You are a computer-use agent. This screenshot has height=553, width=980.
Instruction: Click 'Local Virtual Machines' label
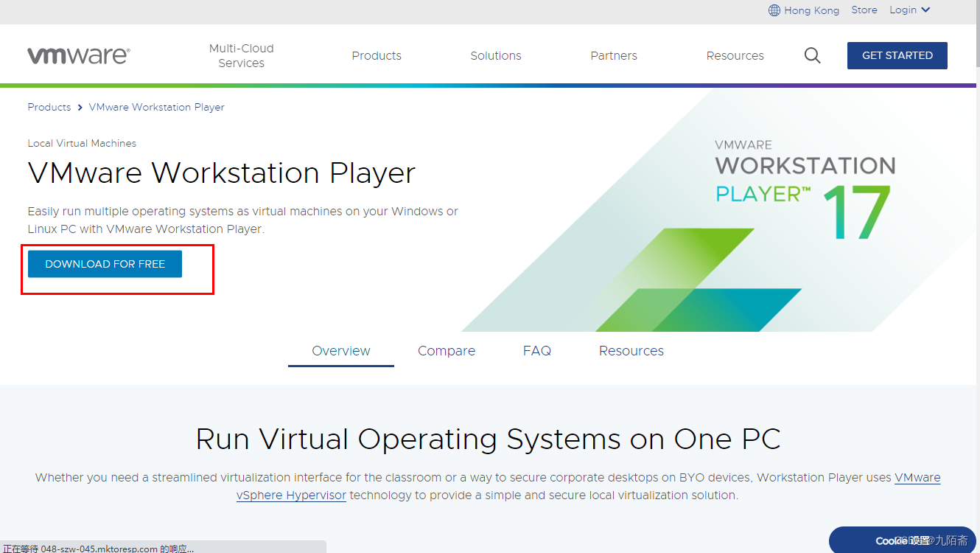[x=82, y=143]
